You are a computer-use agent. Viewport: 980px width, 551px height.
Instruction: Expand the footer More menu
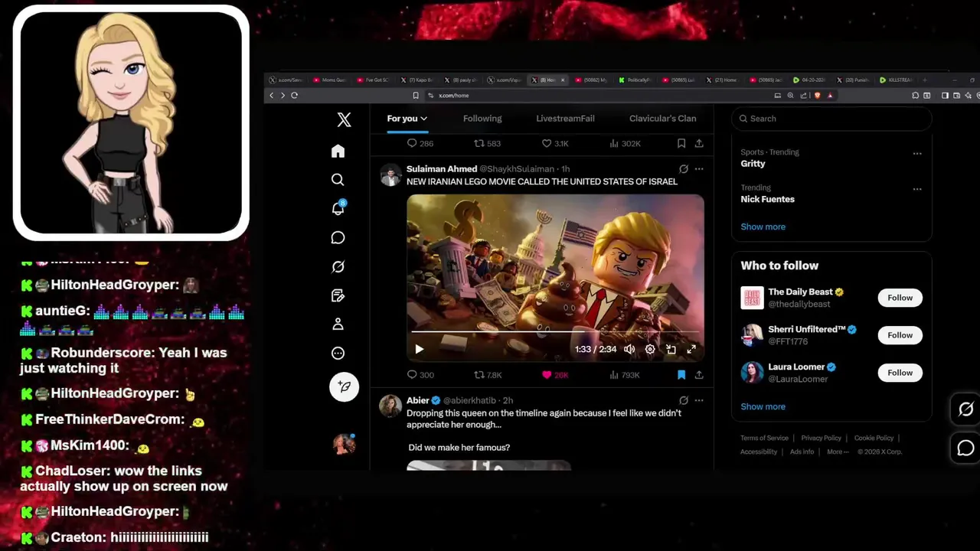tap(838, 452)
